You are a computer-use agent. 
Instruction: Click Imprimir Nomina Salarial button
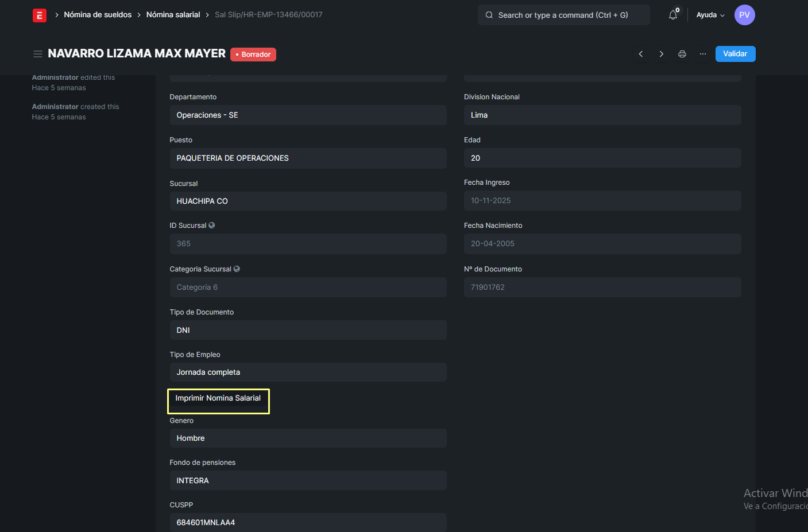pos(218,398)
